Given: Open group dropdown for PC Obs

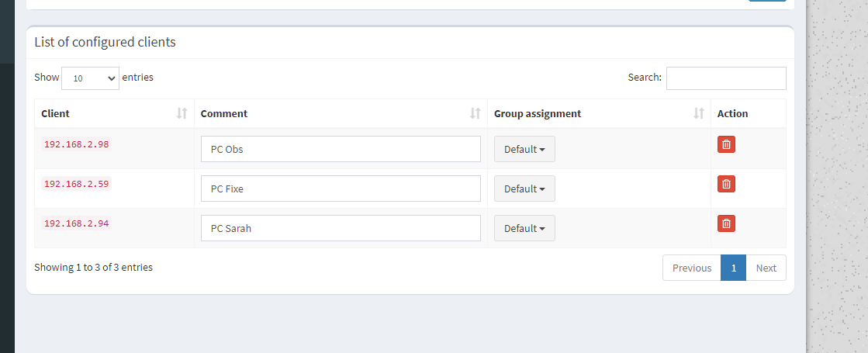Looking at the screenshot, I should [x=524, y=150].
